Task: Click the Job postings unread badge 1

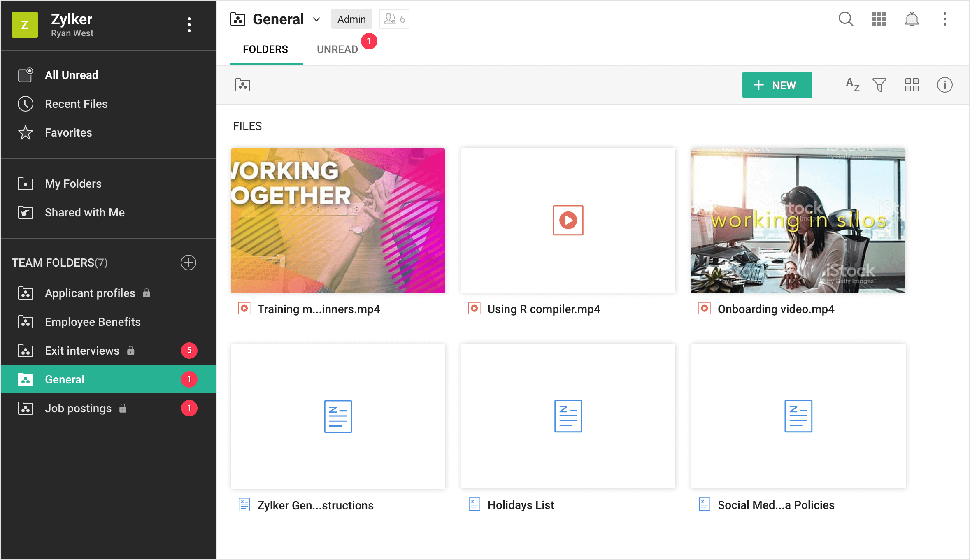Action: (x=189, y=408)
